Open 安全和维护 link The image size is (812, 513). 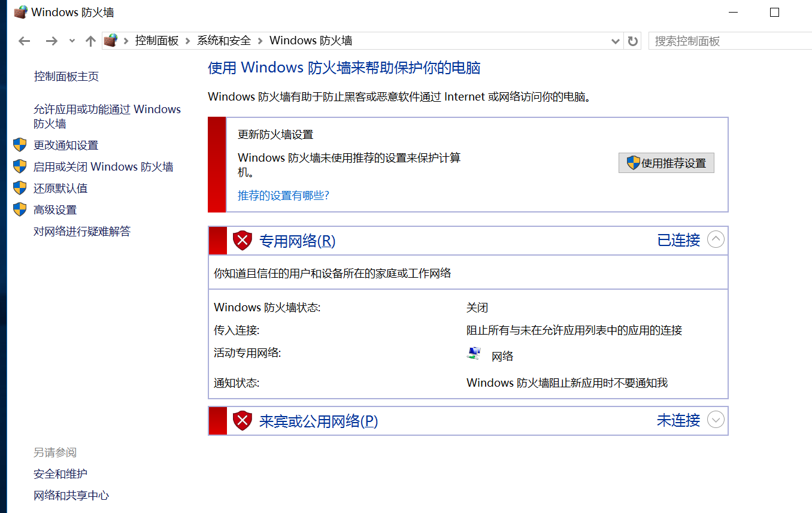(x=60, y=473)
